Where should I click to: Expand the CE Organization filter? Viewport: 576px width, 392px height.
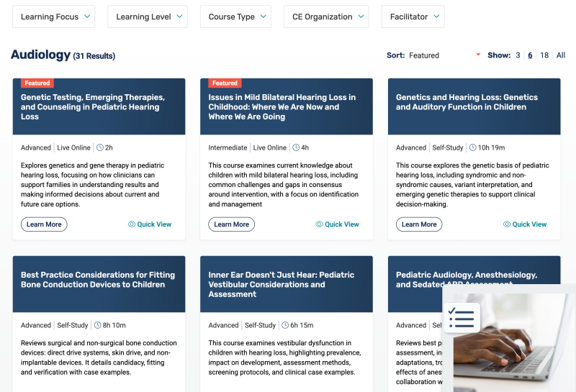[326, 17]
